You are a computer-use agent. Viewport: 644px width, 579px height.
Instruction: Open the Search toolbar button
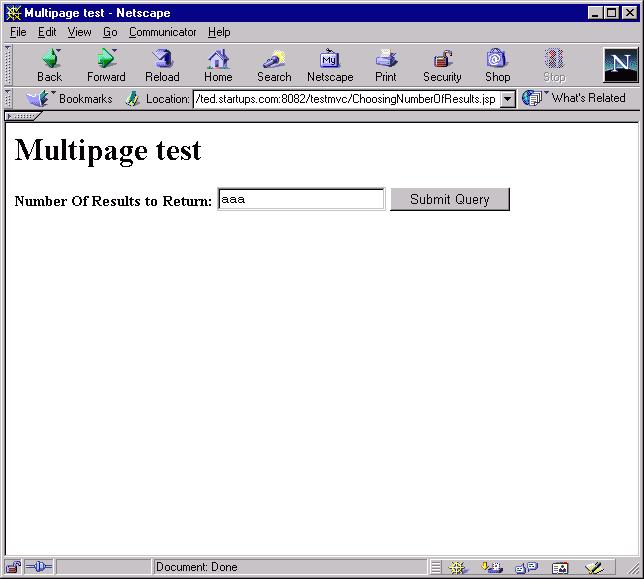pos(274,66)
